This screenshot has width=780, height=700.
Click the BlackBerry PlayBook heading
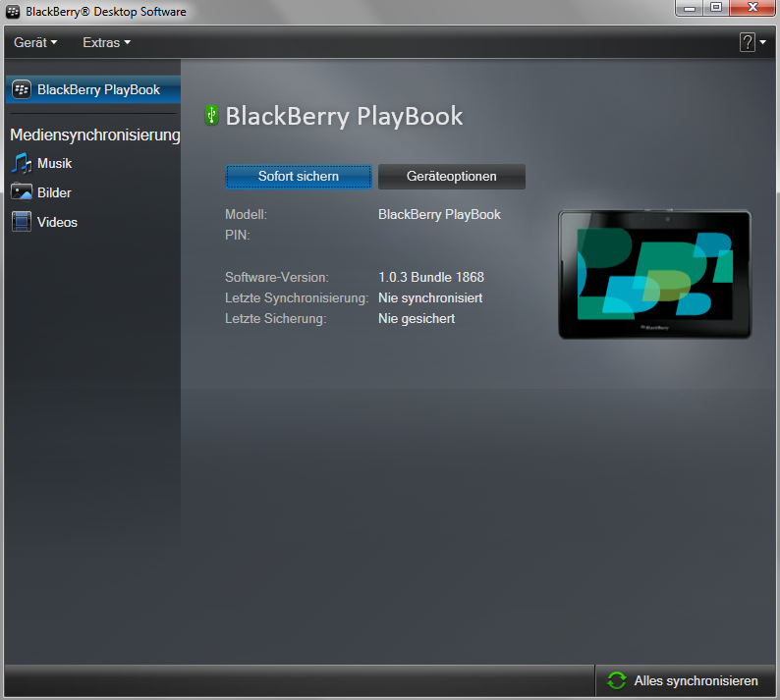[x=344, y=116]
